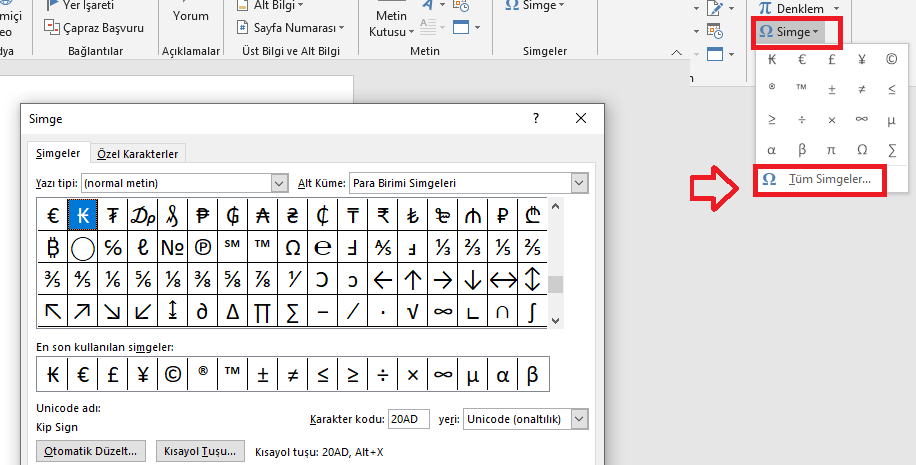
Task: Pick the seven-eighths fraction ⅞ in grid
Action: pyautogui.click(x=262, y=279)
